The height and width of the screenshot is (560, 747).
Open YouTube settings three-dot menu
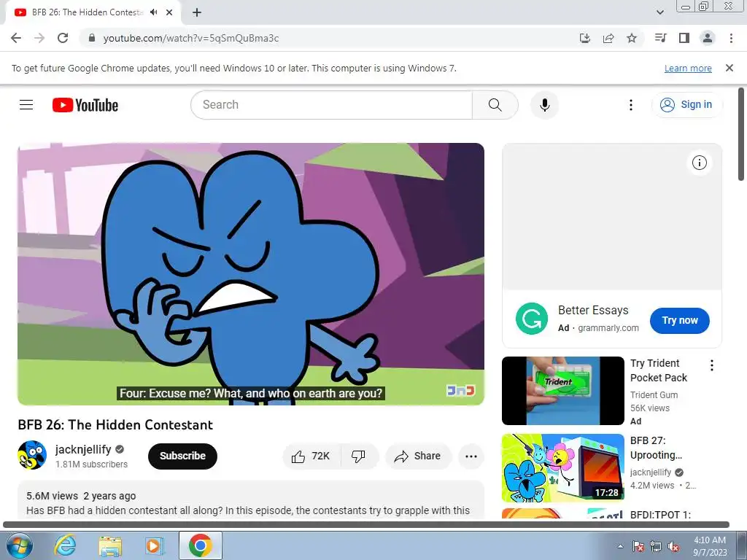point(631,105)
